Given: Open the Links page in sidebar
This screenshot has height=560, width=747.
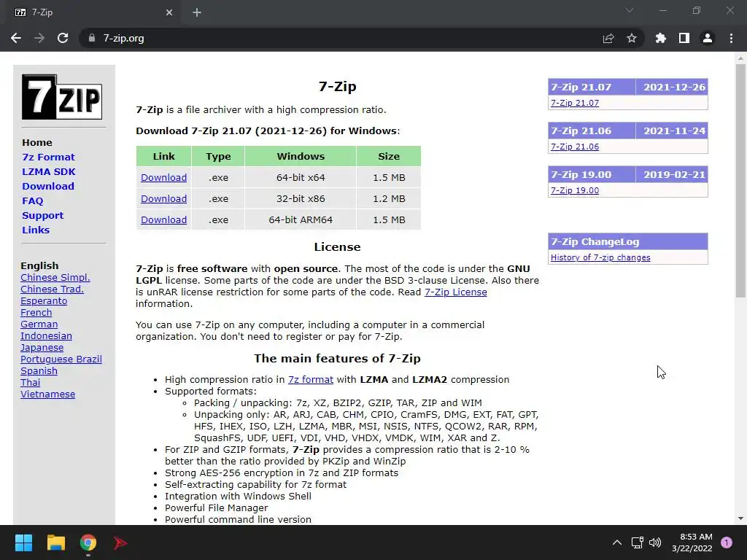Looking at the screenshot, I should point(36,230).
